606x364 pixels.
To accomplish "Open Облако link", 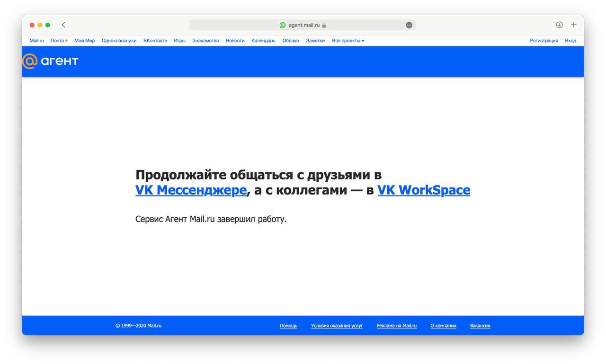I will pyautogui.click(x=291, y=41).
